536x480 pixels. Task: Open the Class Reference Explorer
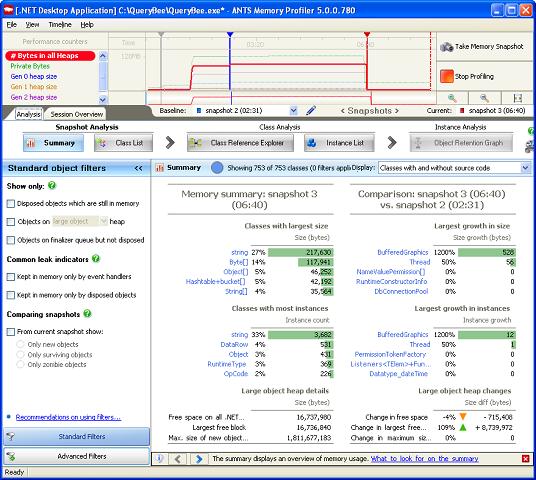(240, 143)
